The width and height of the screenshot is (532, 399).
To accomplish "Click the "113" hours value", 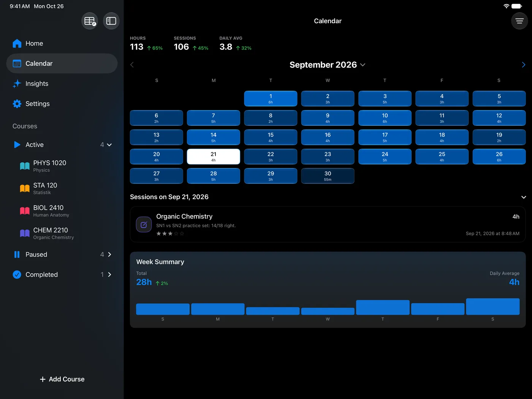I will 137,47.
